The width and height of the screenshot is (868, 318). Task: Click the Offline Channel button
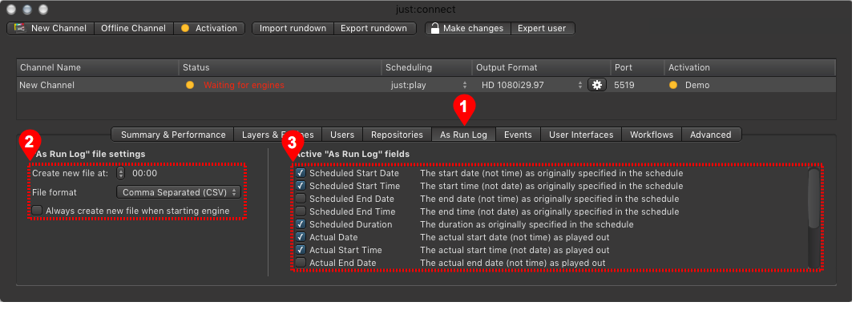133,28
